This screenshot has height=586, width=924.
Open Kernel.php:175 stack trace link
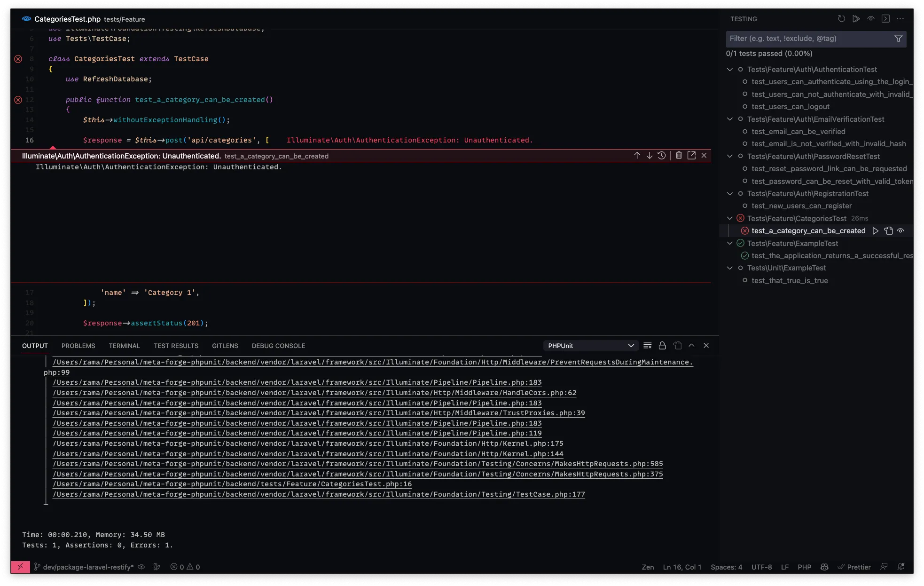(308, 443)
